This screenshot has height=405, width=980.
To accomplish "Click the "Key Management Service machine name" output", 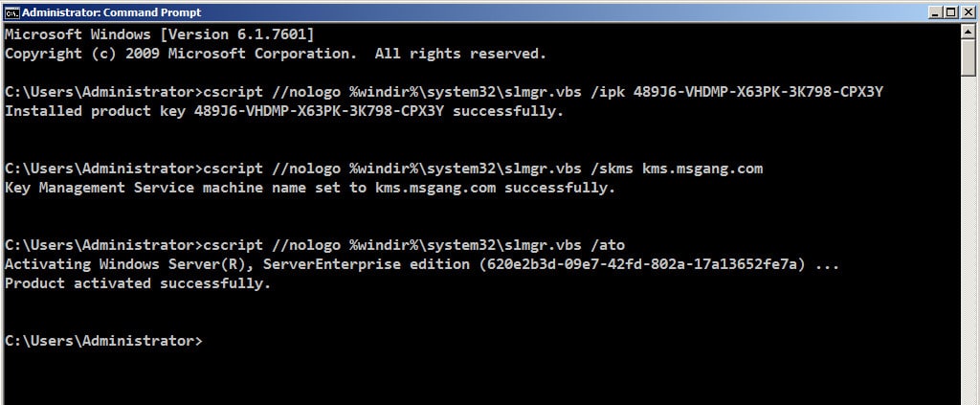I will point(310,188).
